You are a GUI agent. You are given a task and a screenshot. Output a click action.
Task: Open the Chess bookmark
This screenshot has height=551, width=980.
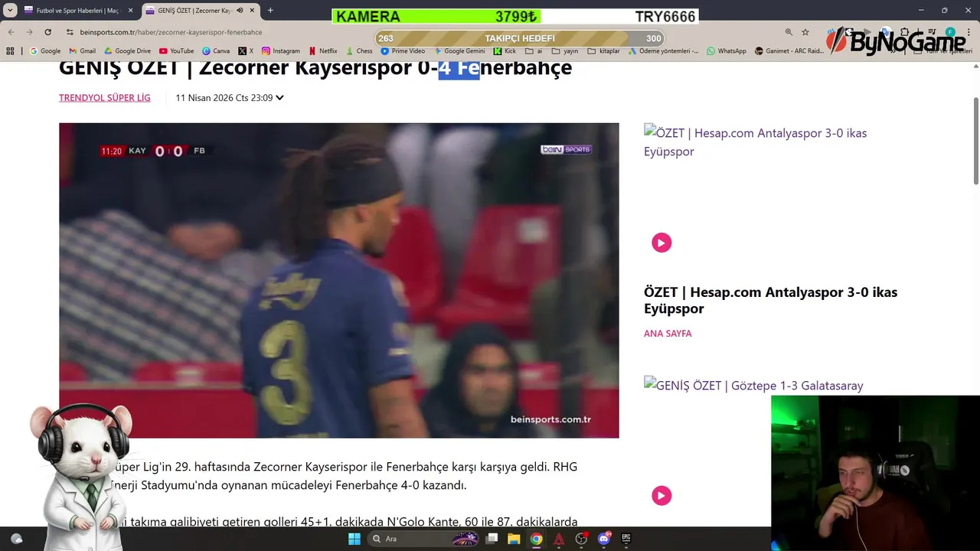click(x=358, y=51)
